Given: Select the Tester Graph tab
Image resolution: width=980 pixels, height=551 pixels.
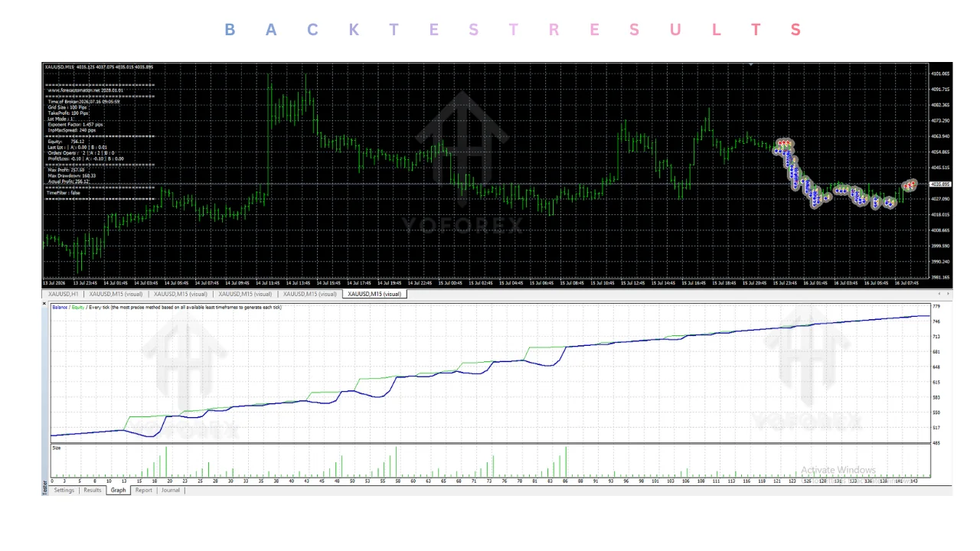Looking at the screenshot, I should click(118, 490).
